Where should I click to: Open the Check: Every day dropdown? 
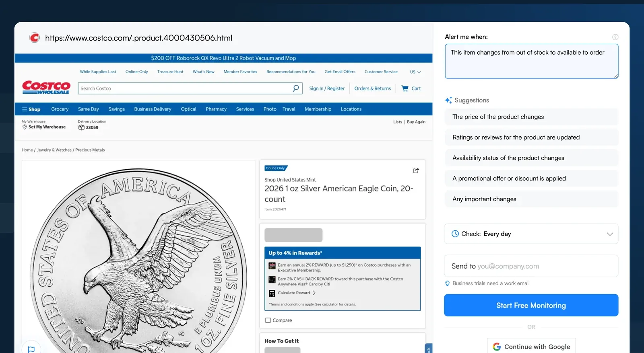tap(531, 234)
